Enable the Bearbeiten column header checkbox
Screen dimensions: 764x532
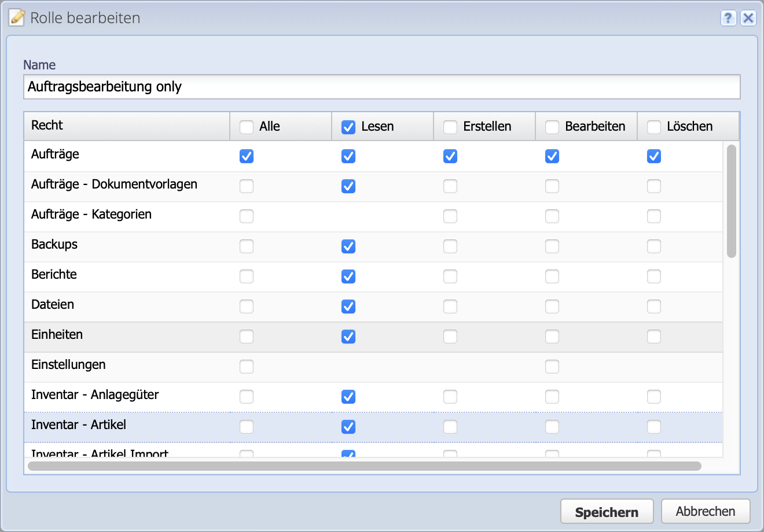(552, 125)
